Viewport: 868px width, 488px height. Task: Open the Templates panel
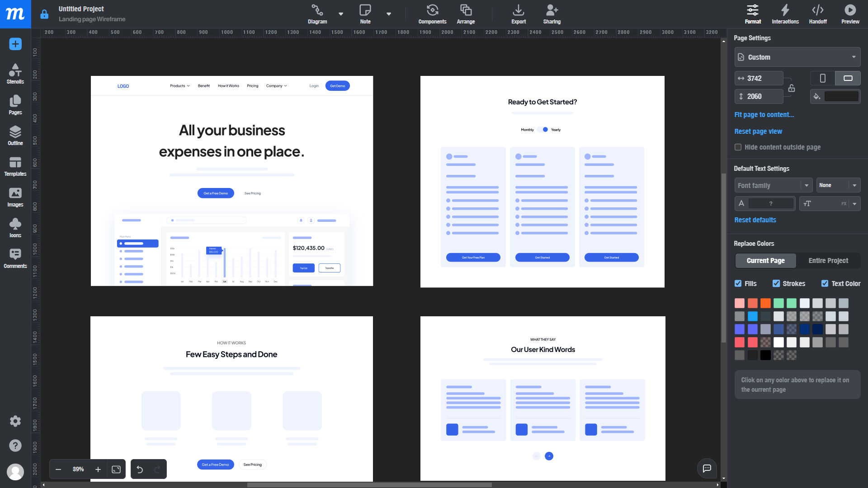pyautogui.click(x=15, y=166)
